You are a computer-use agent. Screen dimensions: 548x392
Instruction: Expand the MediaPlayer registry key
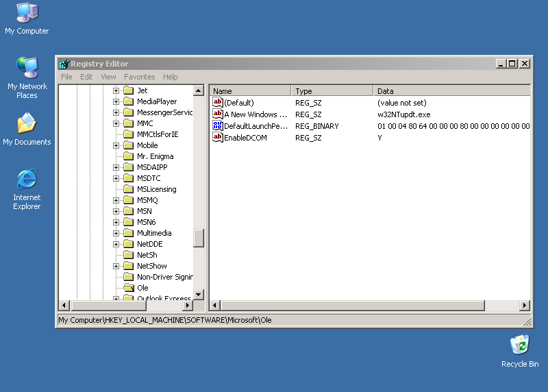click(116, 101)
